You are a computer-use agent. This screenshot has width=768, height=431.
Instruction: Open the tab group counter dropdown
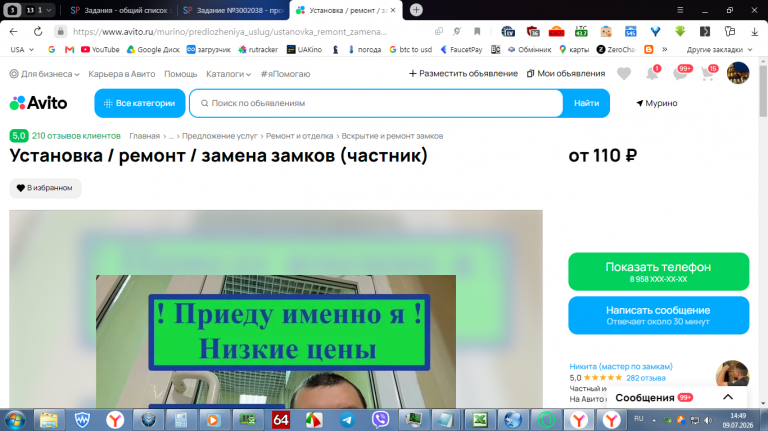click(x=39, y=10)
